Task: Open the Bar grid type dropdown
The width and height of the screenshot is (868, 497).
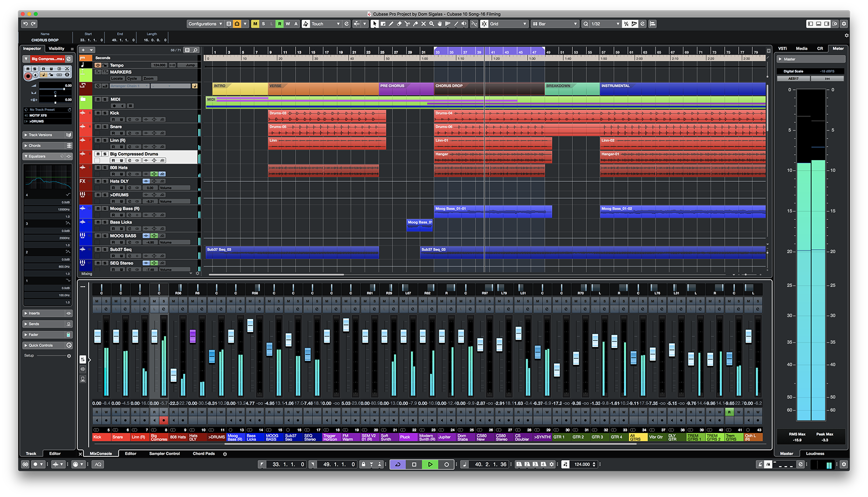Action: tap(555, 24)
